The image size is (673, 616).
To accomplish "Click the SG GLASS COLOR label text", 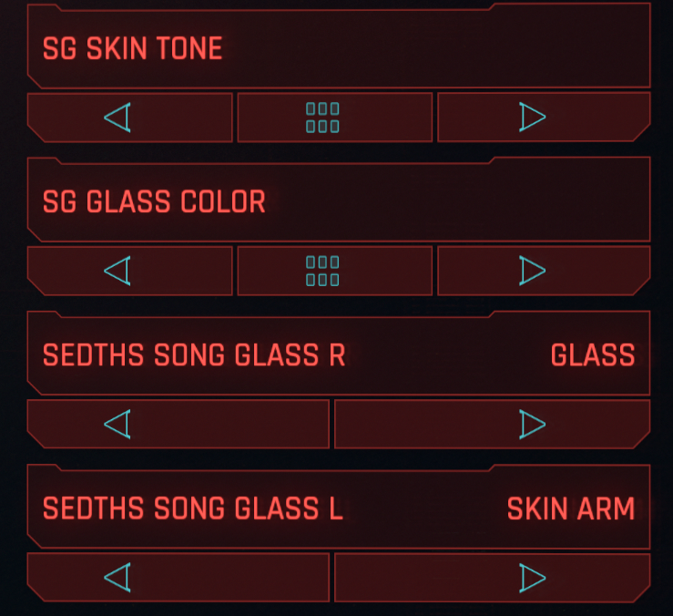I will [154, 201].
